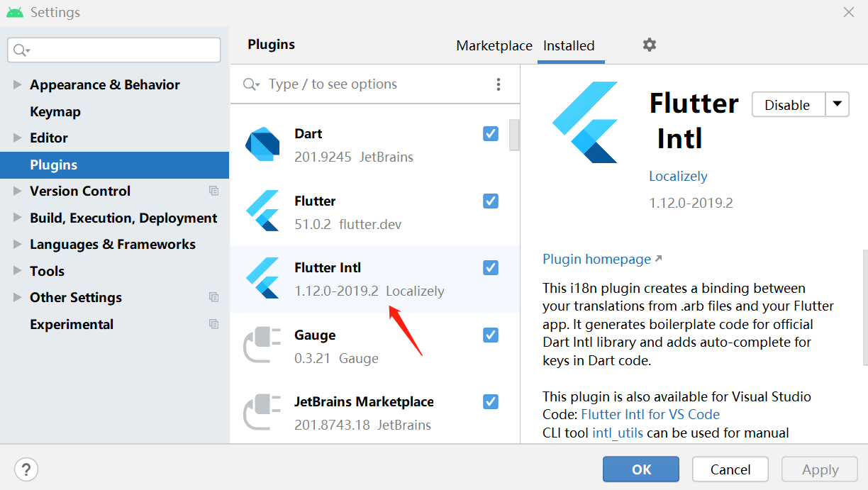Image resolution: width=868 pixels, height=490 pixels.
Task: Expand the Appearance & Behavior section
Action: pyautogui.click(x=17, y=84)
